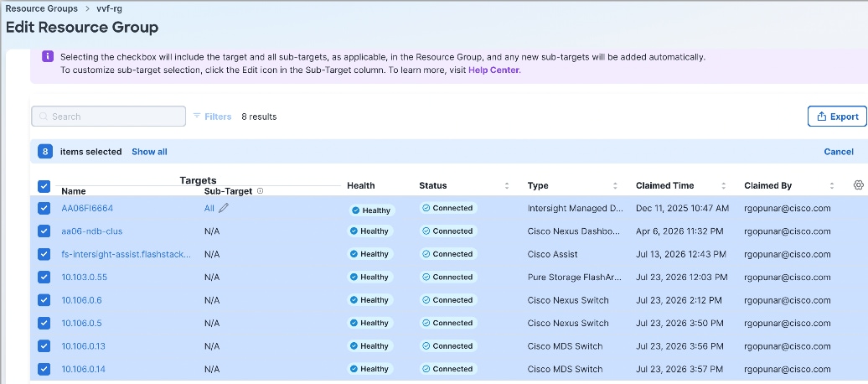This screenshot has width=868, height=384.
Task: Click the Sub-Target info icon
Action: [261, 191]
